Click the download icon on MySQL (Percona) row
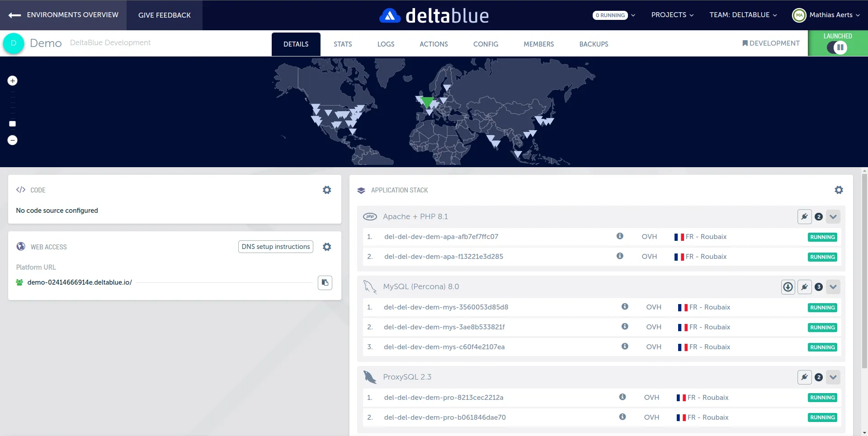 (788, 287)
